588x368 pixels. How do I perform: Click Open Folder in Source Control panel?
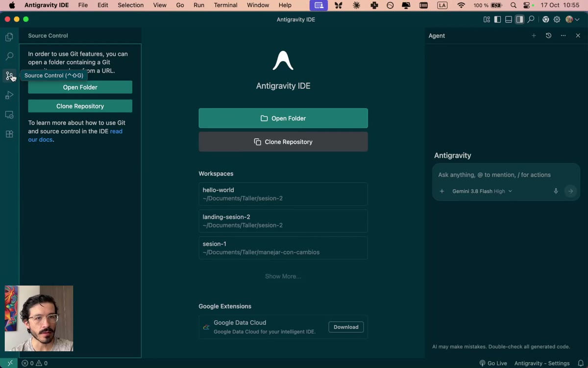(80, 87)
